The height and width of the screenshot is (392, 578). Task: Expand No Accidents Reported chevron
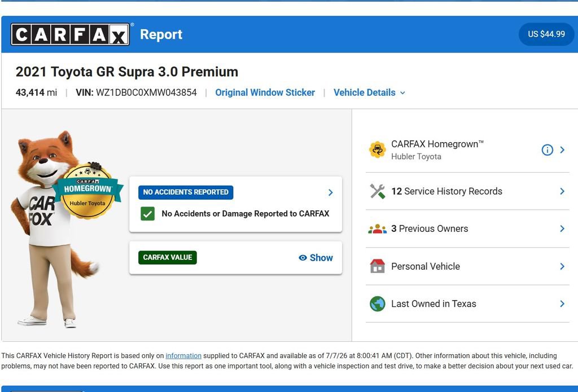(330, 192)
